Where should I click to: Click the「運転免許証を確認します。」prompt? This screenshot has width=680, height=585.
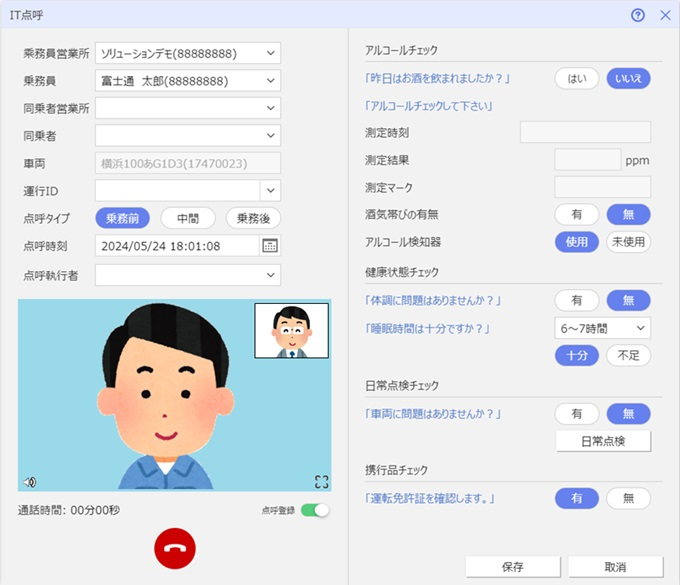pos(430,498)
